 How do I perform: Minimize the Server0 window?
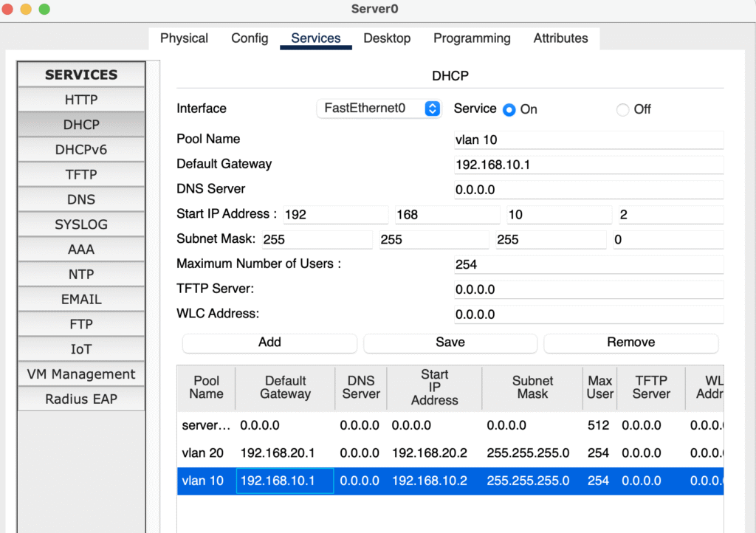coord(26,9)
